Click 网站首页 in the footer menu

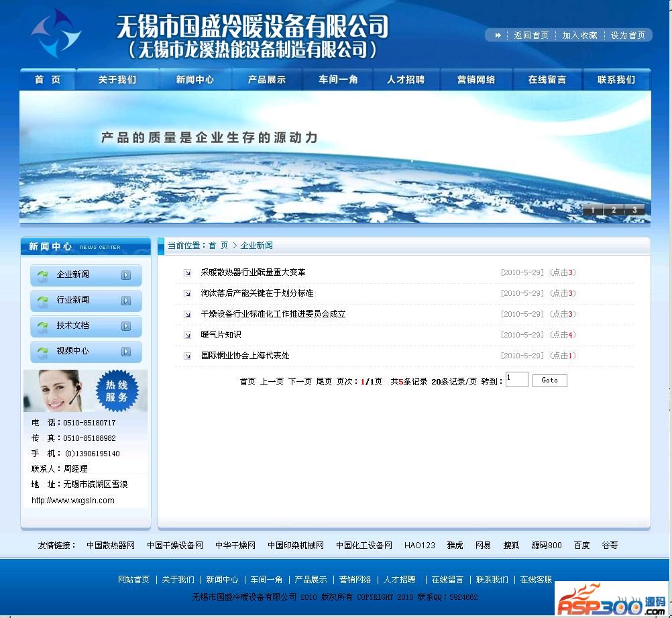coord(133,580)
